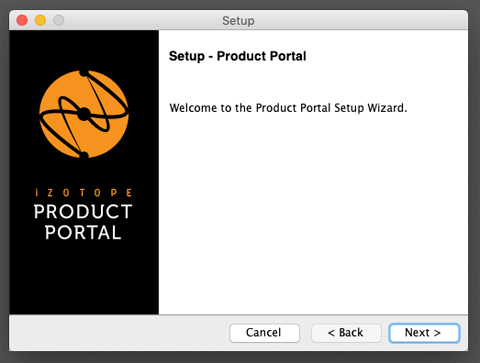Click the iZotope PRODUCT PORTAL wordmark
This screenshot has height=363, width=480.
point(83,214)
